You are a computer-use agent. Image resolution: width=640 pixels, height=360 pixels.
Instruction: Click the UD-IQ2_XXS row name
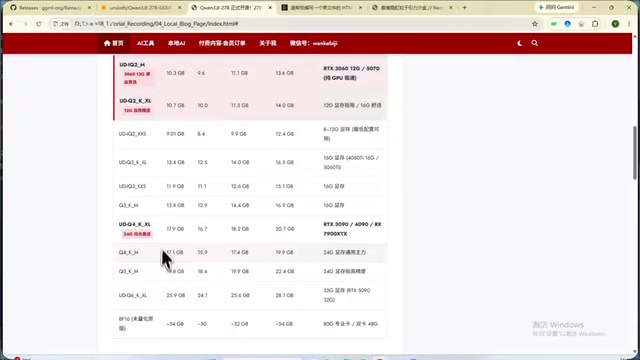coord(132,134)
